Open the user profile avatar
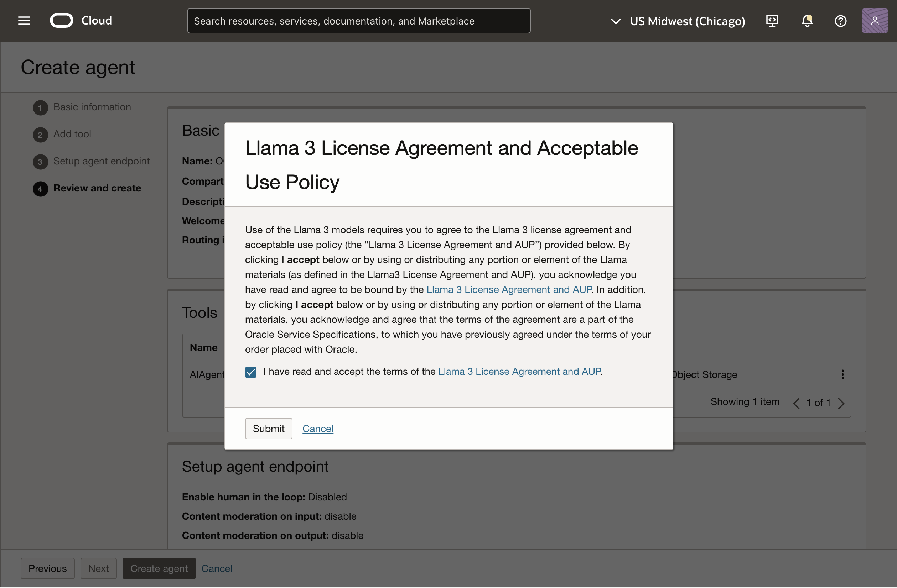 (875, 21)
